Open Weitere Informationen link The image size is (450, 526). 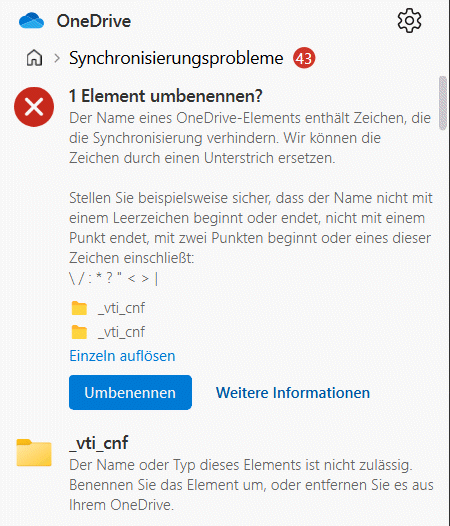[x=293, y=393]
